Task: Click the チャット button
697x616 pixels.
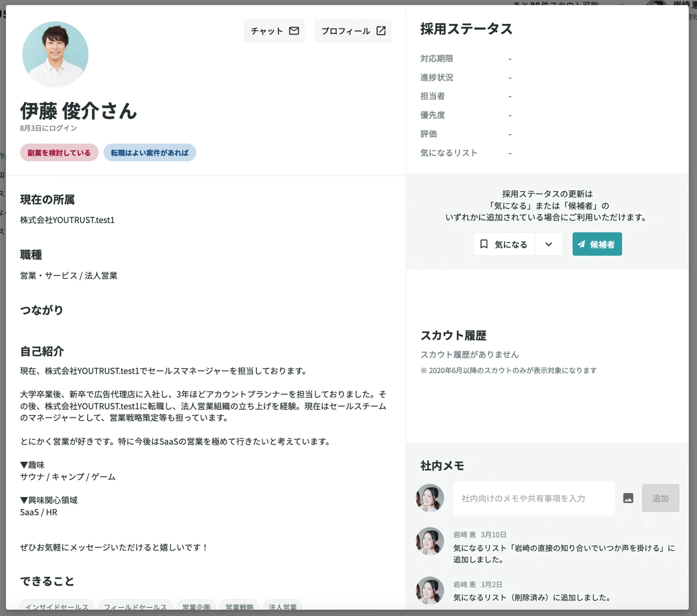Action: [274, 31]
